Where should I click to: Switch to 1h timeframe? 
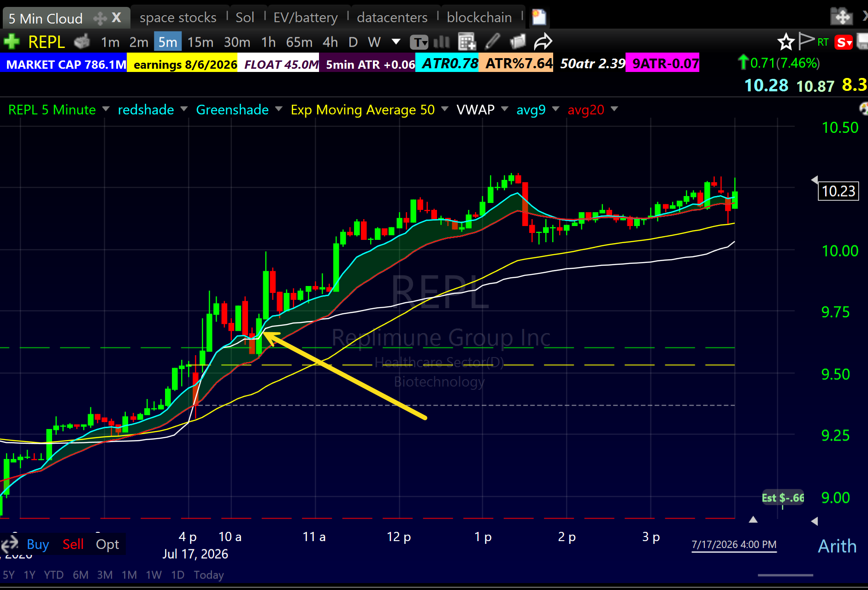pyautogui.click(x=268, y=42)
